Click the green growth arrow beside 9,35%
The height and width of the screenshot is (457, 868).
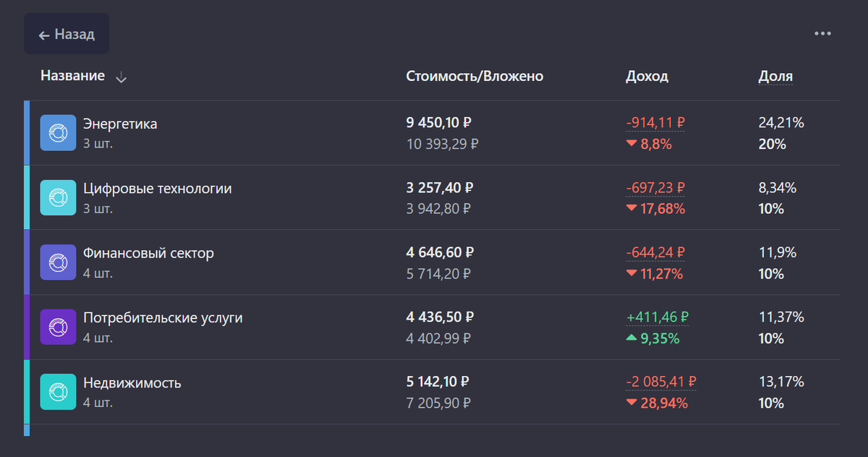pyautogui.click(x=633, y=338)
